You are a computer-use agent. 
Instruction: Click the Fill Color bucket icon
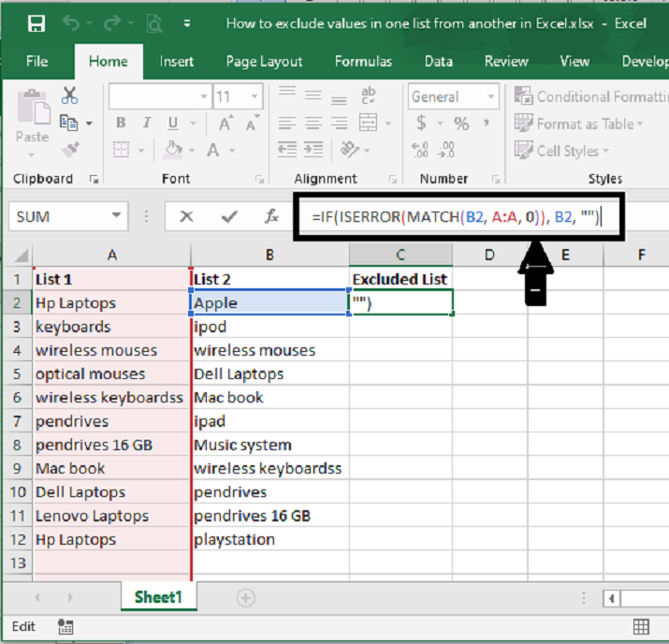pos(173,150)
